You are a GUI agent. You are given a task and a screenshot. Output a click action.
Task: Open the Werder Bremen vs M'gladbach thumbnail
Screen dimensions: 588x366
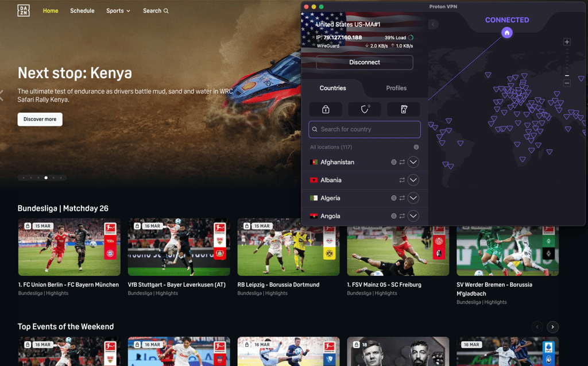[x=508, y=251]
